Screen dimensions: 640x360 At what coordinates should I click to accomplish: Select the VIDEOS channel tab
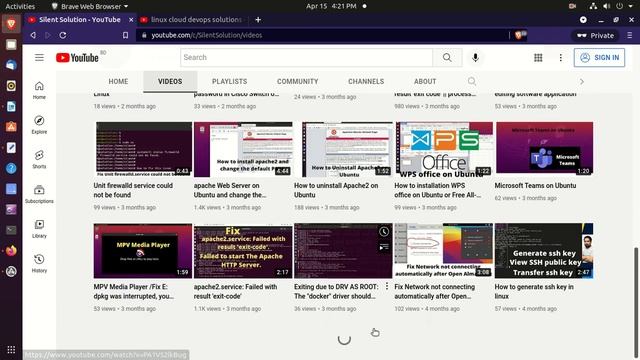click(x=170, y=82)
